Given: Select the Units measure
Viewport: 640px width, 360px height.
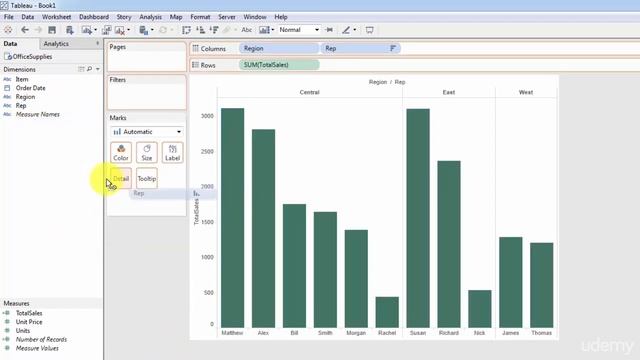Looking at the screenshot, I should tap(23, 331).
